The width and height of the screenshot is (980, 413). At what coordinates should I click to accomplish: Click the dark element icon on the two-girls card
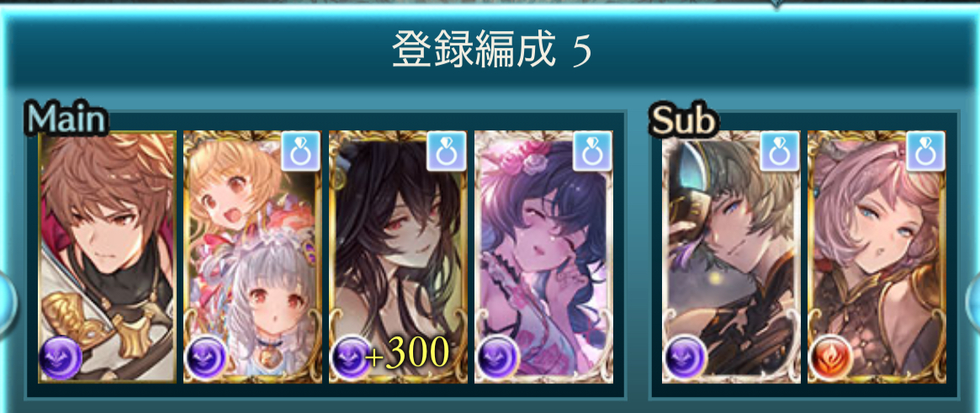click(x=206, y=357)
